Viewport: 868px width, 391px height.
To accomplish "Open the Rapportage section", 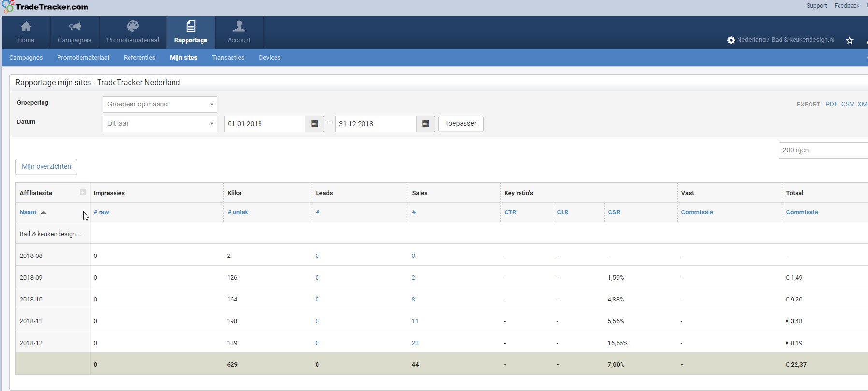I will tap(191, 32).
